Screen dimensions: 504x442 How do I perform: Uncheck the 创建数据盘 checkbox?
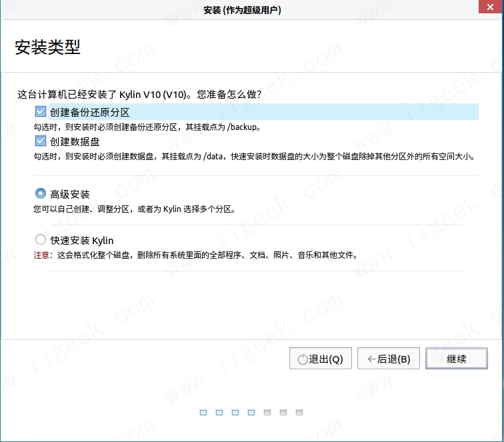point(41,141)
